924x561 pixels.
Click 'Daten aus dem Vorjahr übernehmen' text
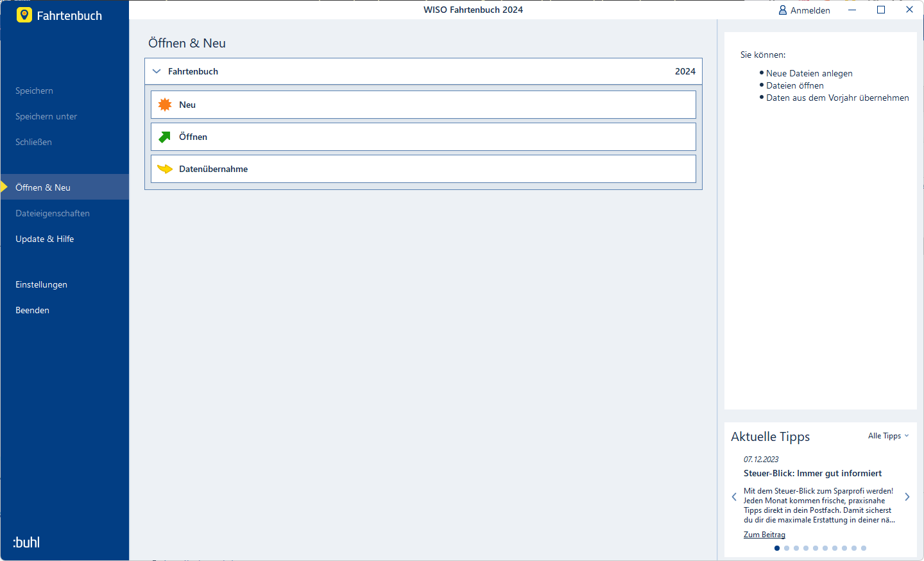[x=837, y=98]
